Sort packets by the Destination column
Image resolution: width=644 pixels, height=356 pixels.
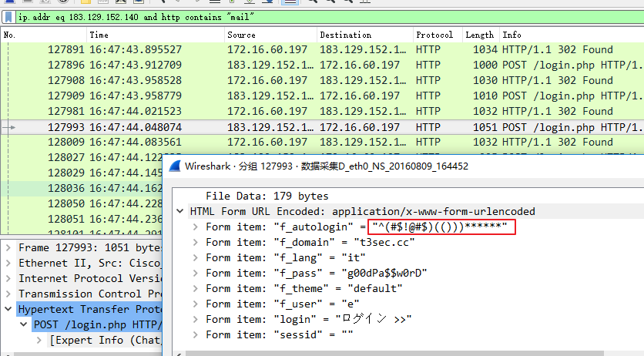[364, 35]
